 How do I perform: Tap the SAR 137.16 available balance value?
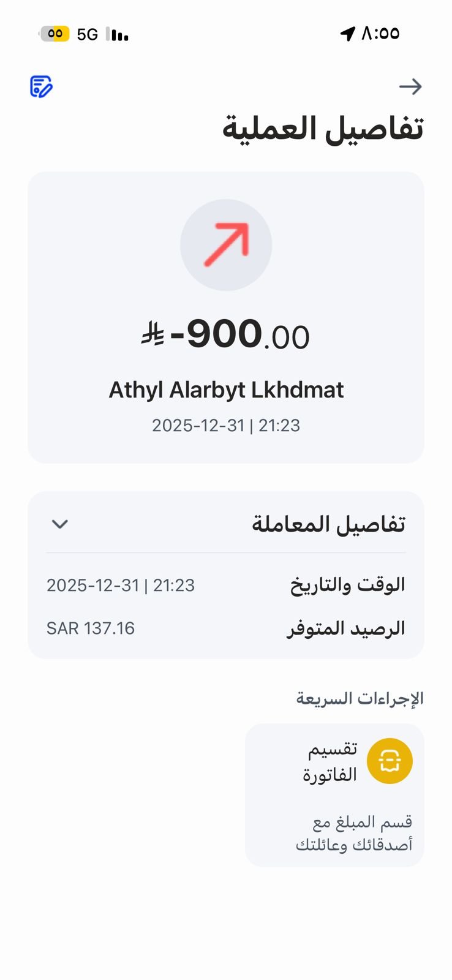91,628
